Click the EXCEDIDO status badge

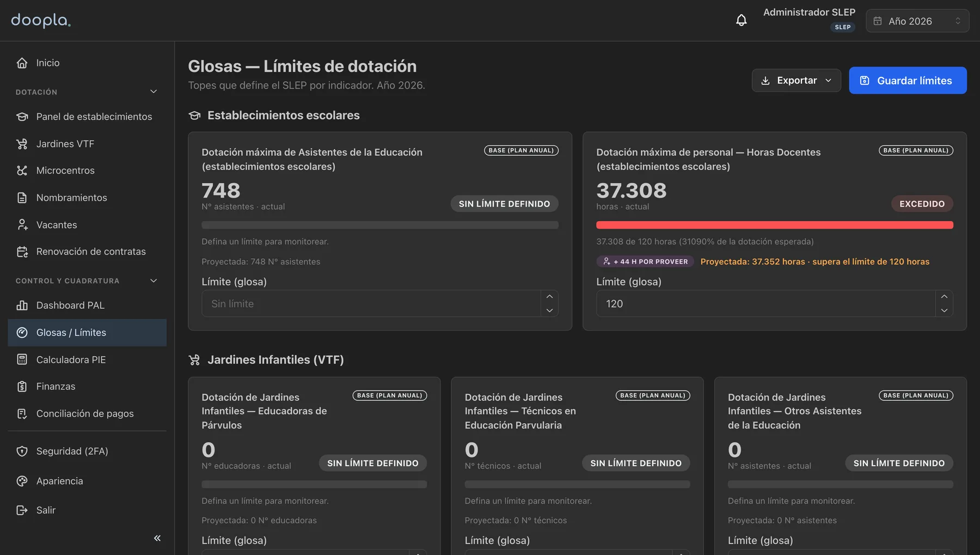point(922,204)
